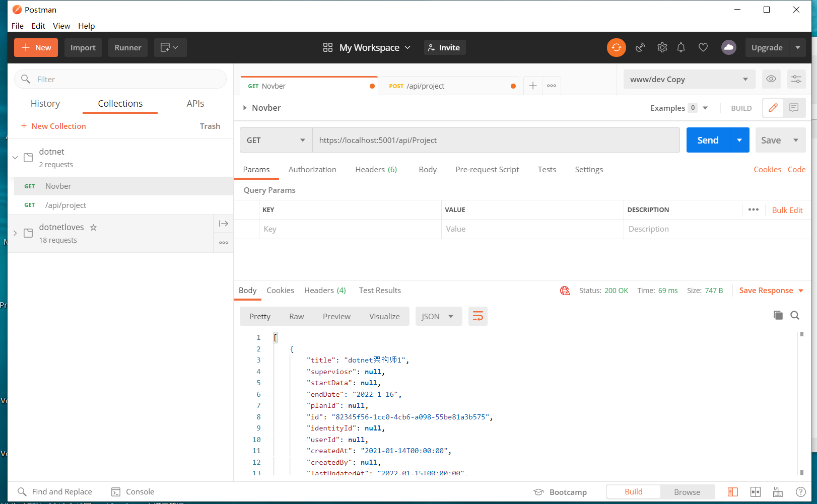The image size is (817, 504).
Task: Open the settings gear in header
Action: (x=662, y=47)
